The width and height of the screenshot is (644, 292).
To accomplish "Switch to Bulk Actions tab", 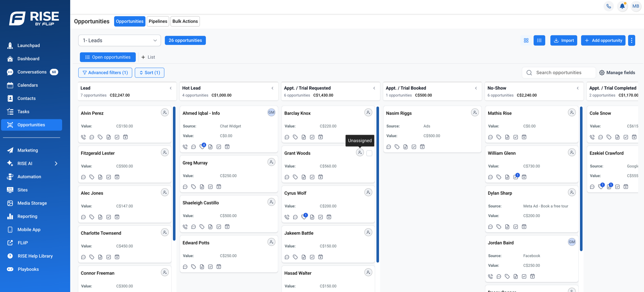I will [185, 21].
